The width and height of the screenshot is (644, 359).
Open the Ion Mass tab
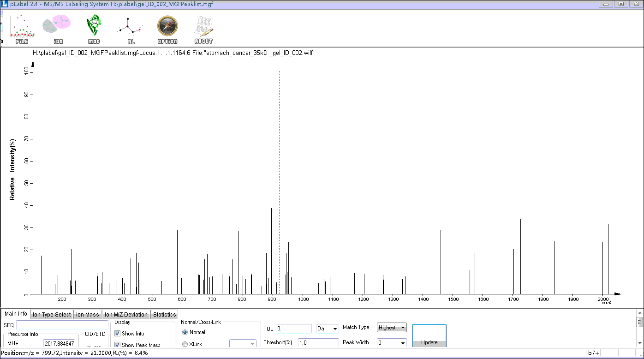pyautogui.click(x=88, y=315)
